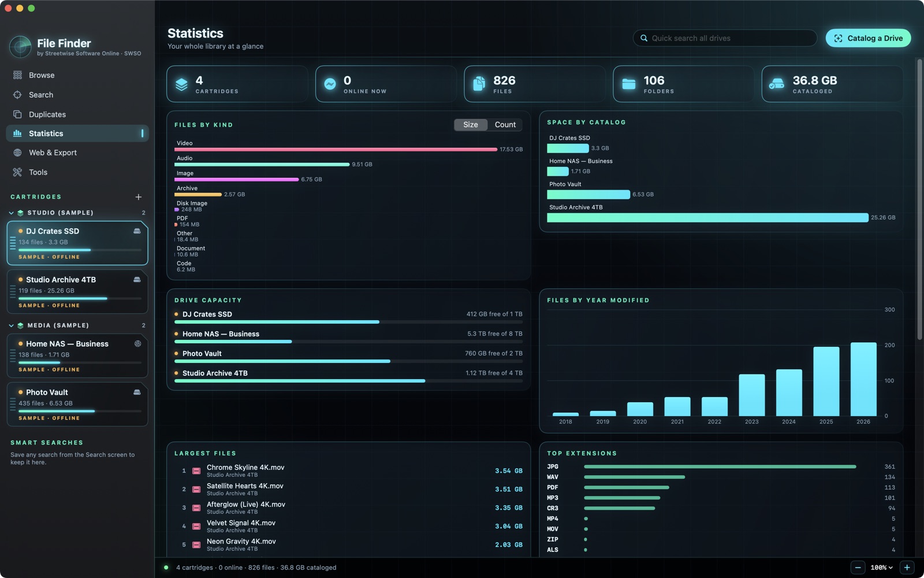Image resolution: width=924 pixels, height=578 pixels.
Task: Click the CR3 row in Top Extensions
Action: pyautogui.click(x=721, y=508)
